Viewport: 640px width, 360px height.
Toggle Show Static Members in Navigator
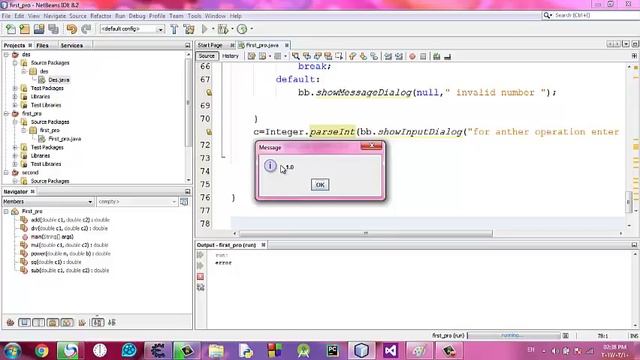tap(38, 322)
